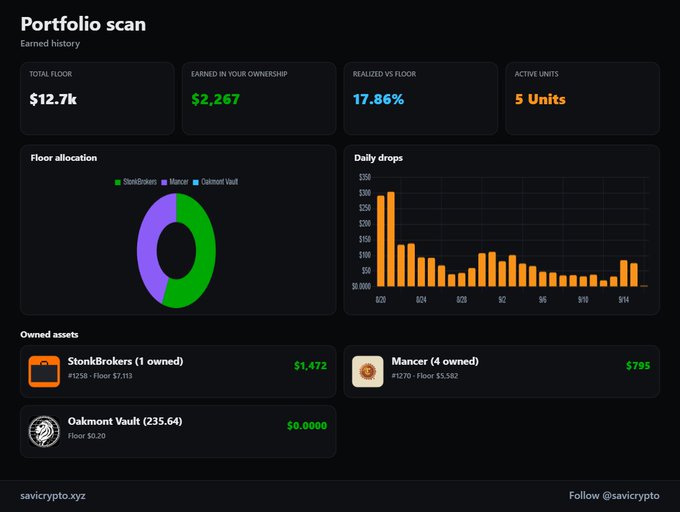The image size is (680, 512).
Task: Click StonkBrokers $1,472 earned amount
Action: click(x=311, y=365)
